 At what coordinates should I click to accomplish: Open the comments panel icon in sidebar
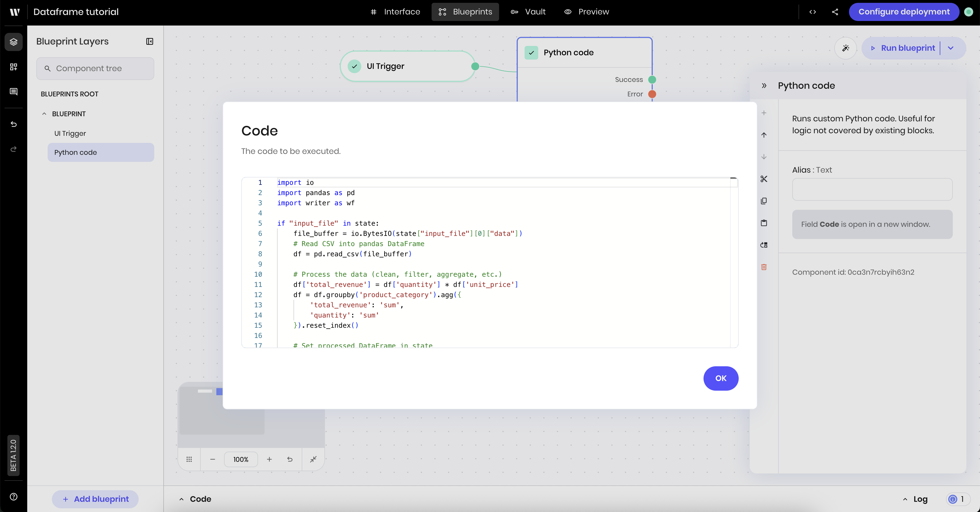(14, 92)
